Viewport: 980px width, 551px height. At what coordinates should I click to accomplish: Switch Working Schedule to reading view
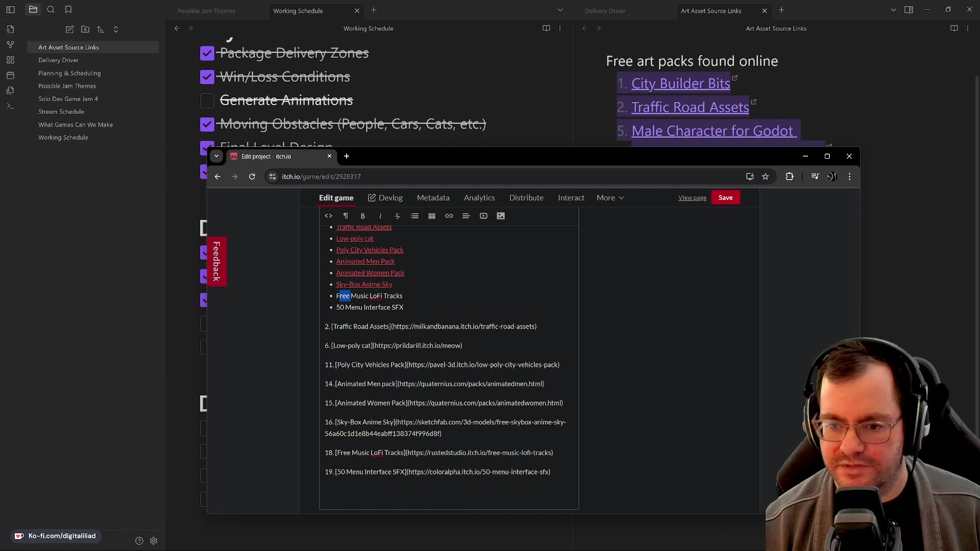tap(546, 29)
